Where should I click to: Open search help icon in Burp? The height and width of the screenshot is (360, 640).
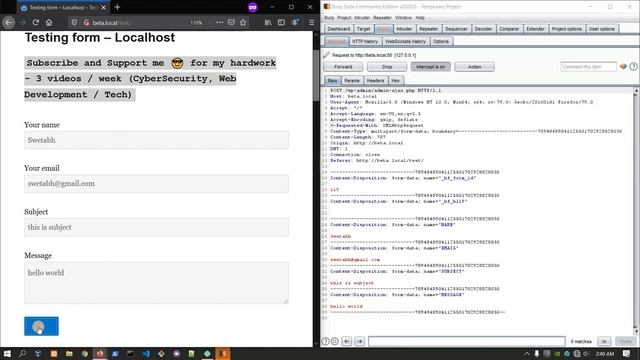click(x=326, y=341)
